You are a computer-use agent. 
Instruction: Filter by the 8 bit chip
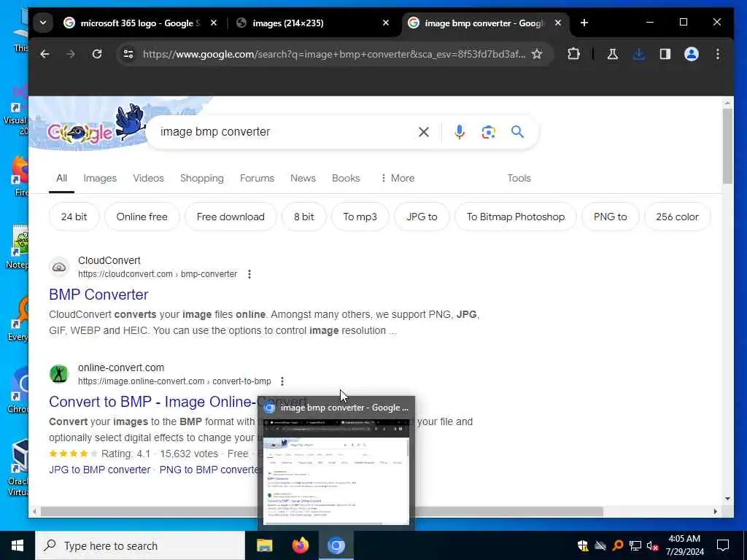tap(304, 217)
